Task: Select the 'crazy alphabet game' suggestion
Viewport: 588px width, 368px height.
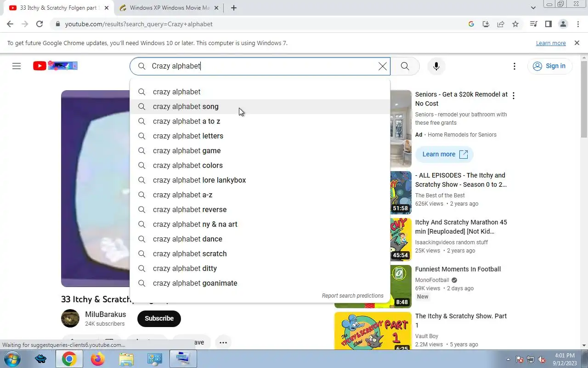Action: pyautogui.click(x=260, y=150)
